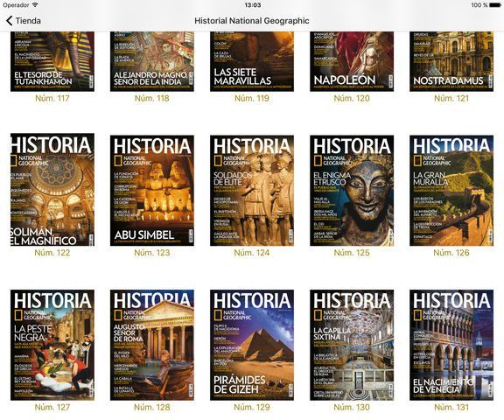Select the label Núm. 123
The height and width of the screenshot is (420, 504).
click(x=152, y=253)
